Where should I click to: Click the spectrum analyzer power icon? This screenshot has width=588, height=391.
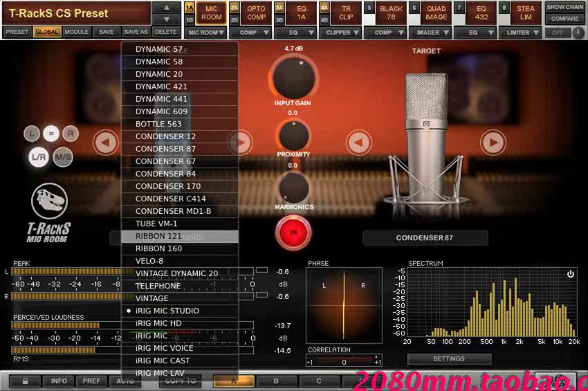coord(571,274)
